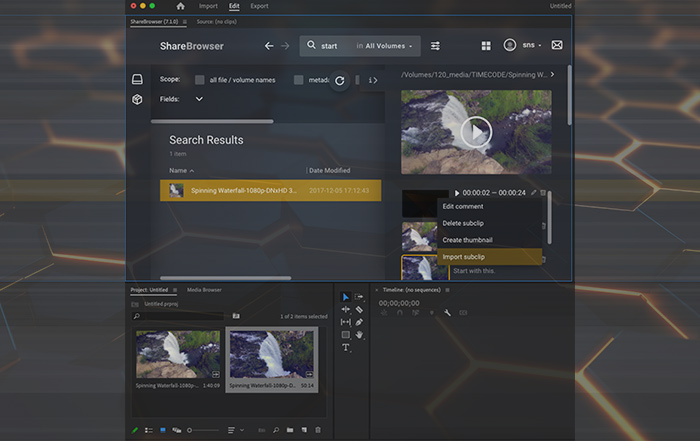Click the user avatar icon
700x441 pixels.
point(509,45)
